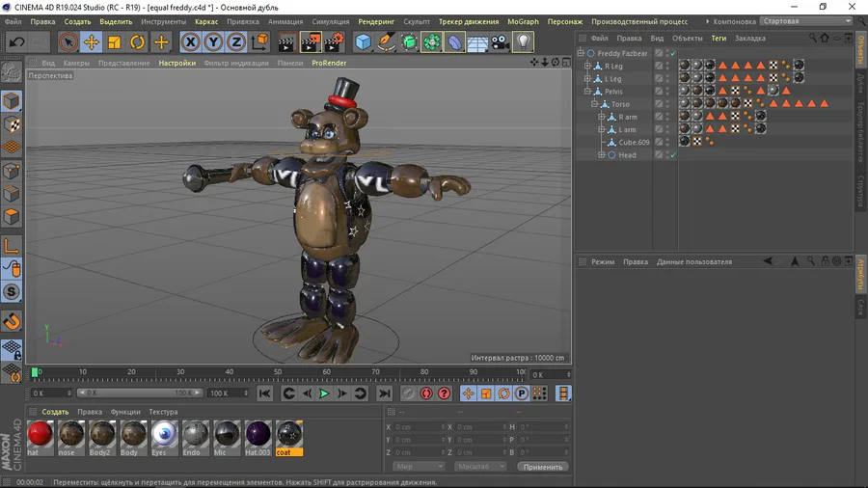Collapse the Freddy Fazbear object tree
Viewport: 868px width, 488px height.
581,53
